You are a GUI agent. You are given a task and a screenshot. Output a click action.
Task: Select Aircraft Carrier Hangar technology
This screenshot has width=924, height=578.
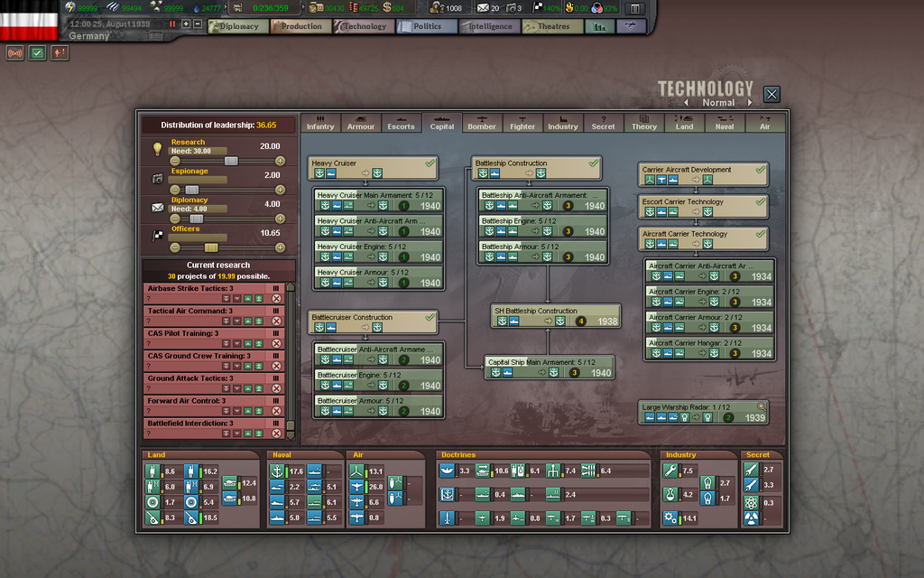pos(709,348)
